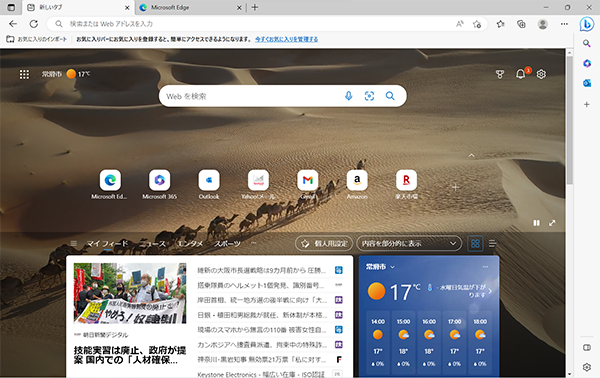
Task: Start visual search with camera icon
Action: (369, 96)
